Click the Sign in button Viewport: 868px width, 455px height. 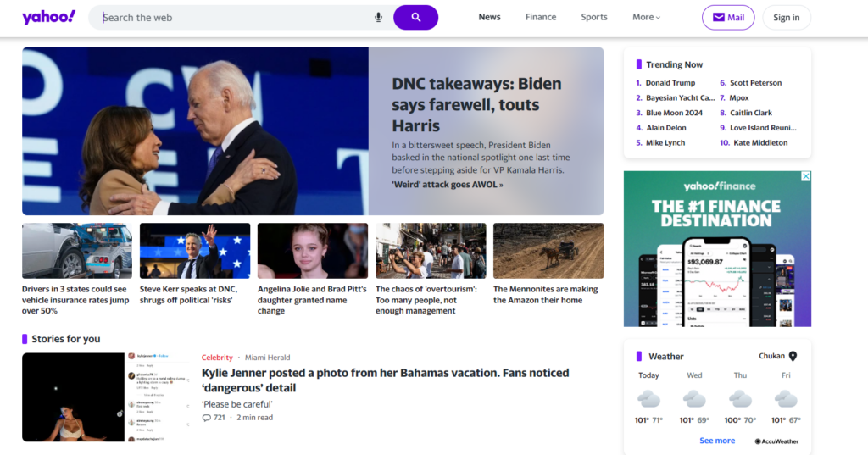tap(786, 18)
